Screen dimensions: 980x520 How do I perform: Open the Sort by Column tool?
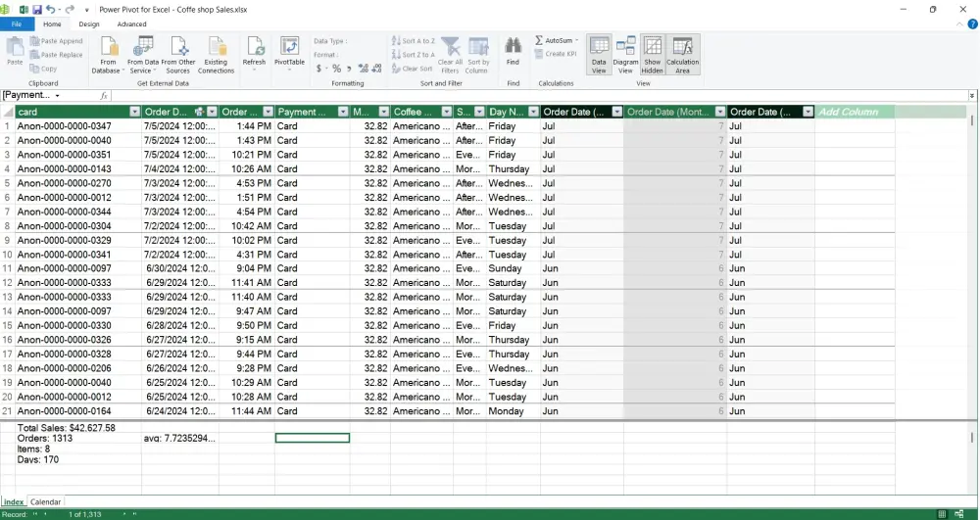(x=478, y=55)
